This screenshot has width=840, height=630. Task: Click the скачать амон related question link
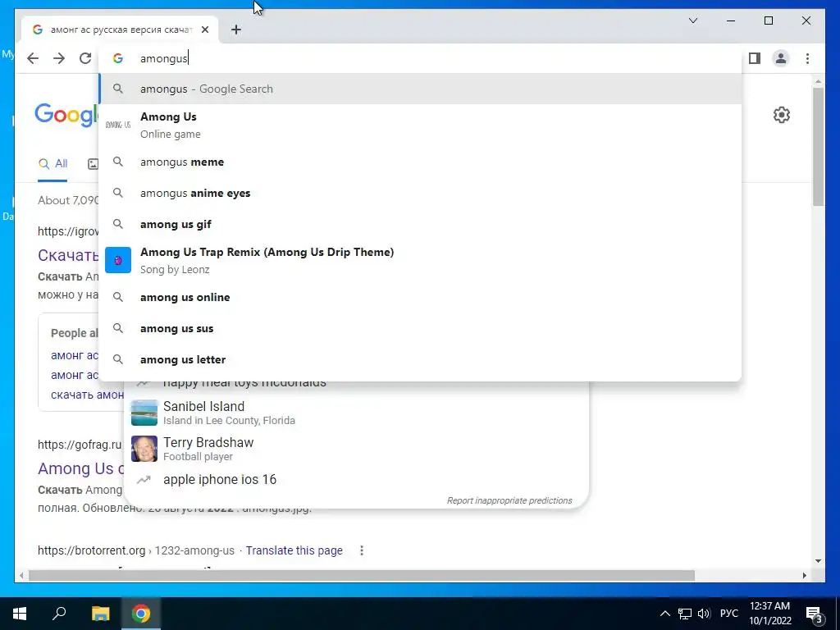pyautogui.click(x=87, y=395)
